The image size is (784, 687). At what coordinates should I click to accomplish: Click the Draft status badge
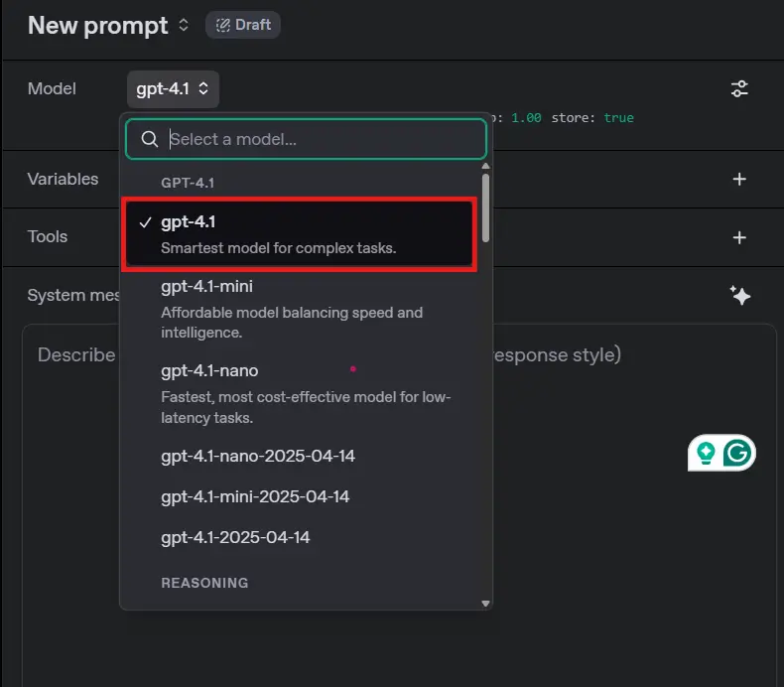click(x=243, y=25)
